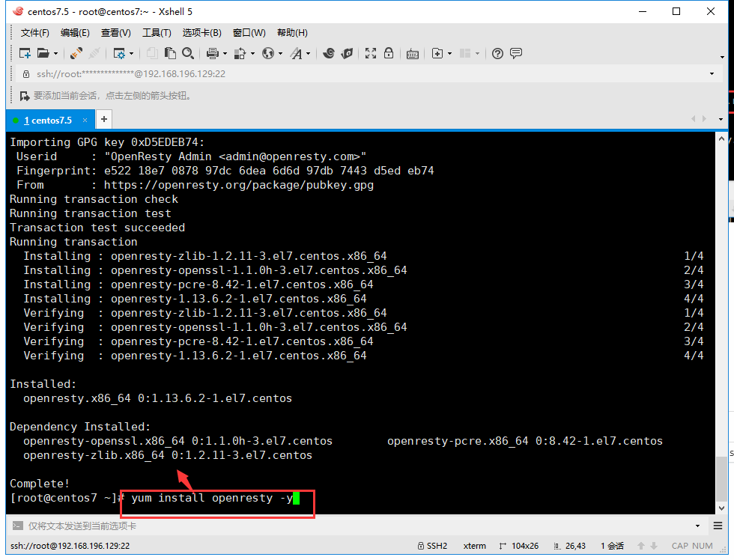Click the 26,43 cursor position indicator
Image resolution: width=734 pixels, height=560 pixels.
pyautogui.click(x=569, y=546)
